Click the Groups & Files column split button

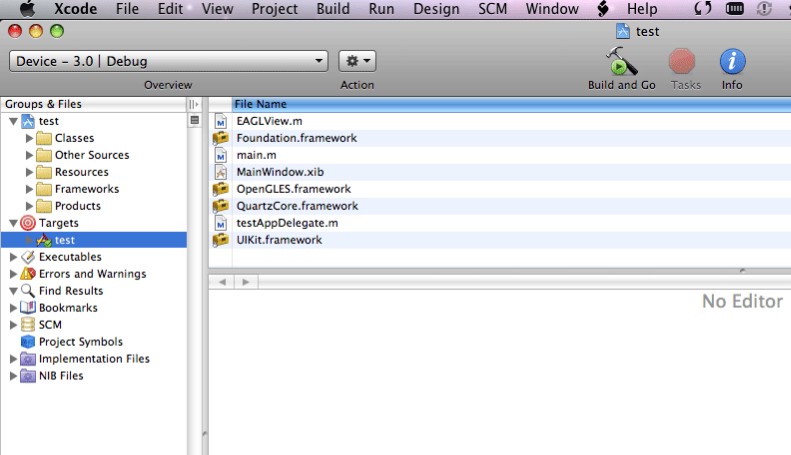pos(194,104)
